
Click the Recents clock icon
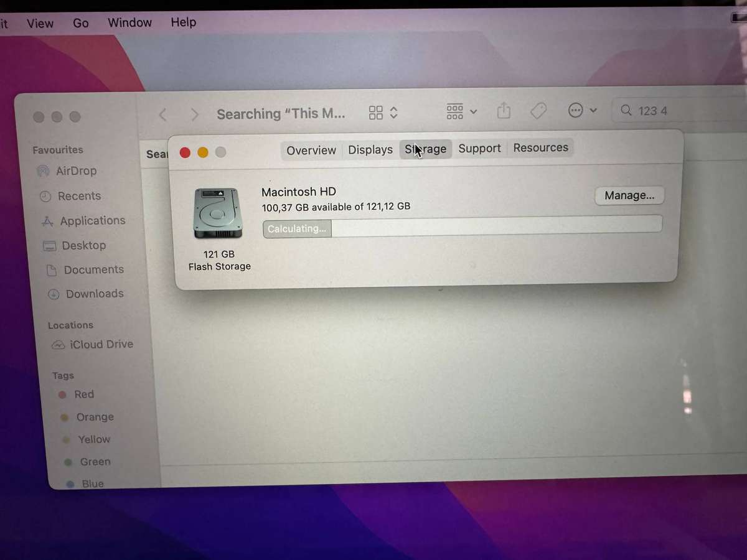coord(45,196)
